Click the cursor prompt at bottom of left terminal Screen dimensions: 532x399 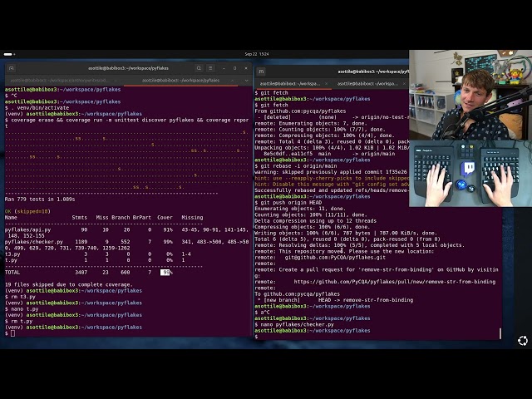pyautogui.click(x=13, y=333)
